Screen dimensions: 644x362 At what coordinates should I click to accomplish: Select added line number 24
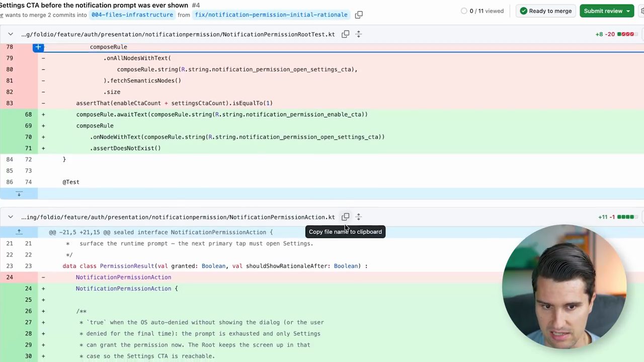[28, 289]
